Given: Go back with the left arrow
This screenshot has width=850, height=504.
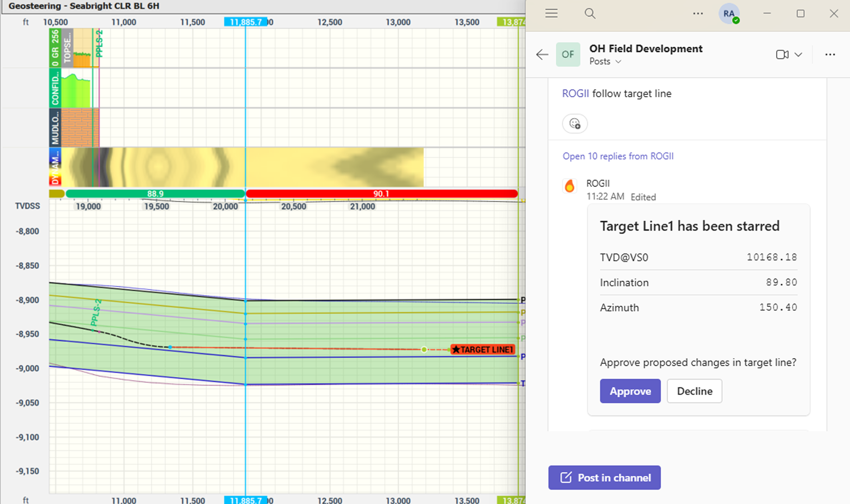Looking at the screenshot, I should pos(542,54).
